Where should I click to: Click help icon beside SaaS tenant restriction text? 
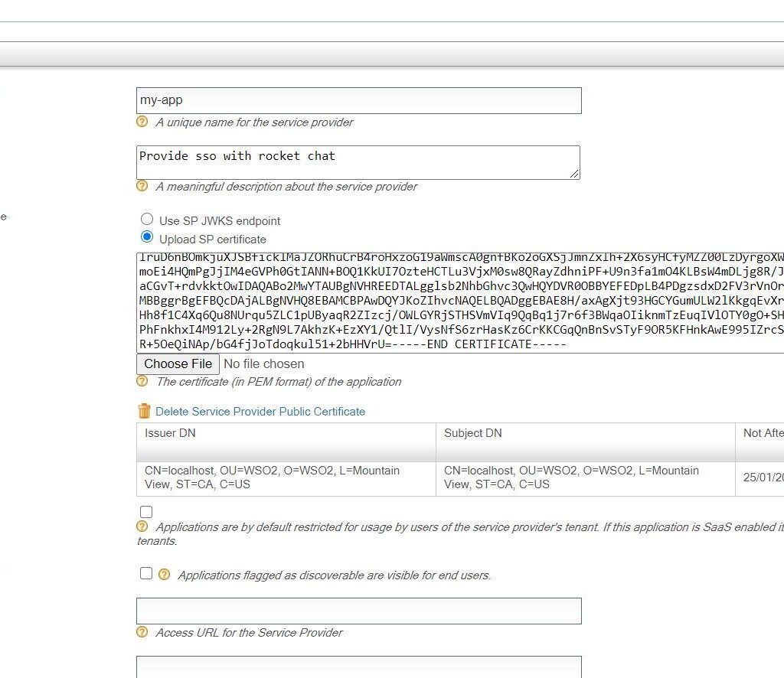tap(142, 526)
